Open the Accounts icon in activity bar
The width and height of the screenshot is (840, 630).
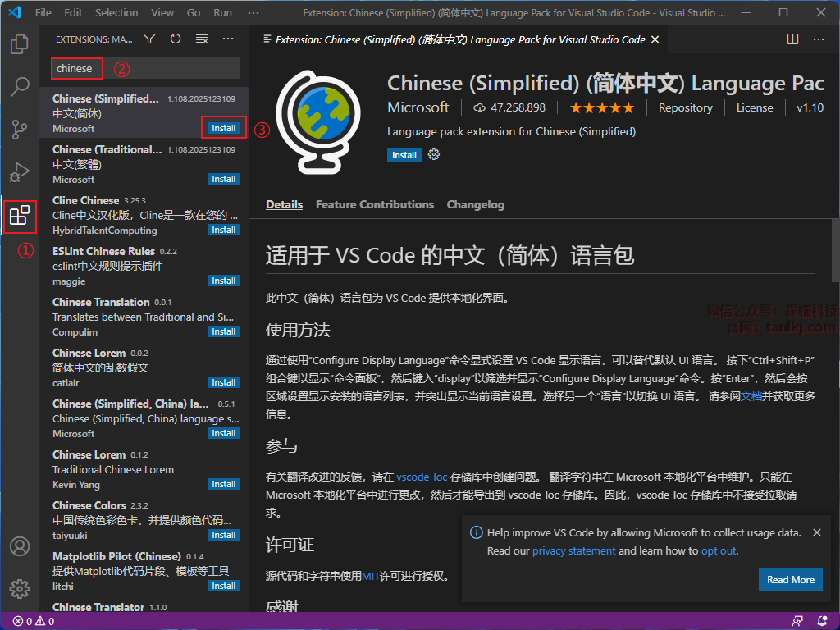coord(20,546)
